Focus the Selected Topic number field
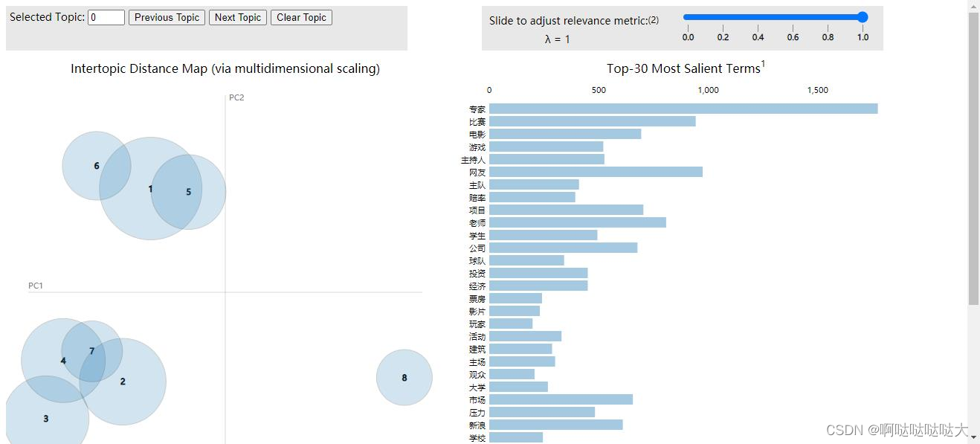The height and width of the screenshot is (444, 980). click(106, 17)
